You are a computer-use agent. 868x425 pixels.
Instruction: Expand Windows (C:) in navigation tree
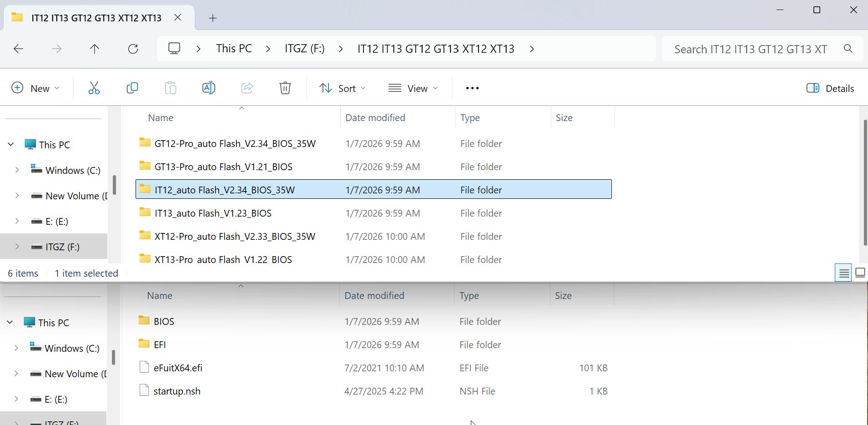pyautogui.click(x=17, y=170)
